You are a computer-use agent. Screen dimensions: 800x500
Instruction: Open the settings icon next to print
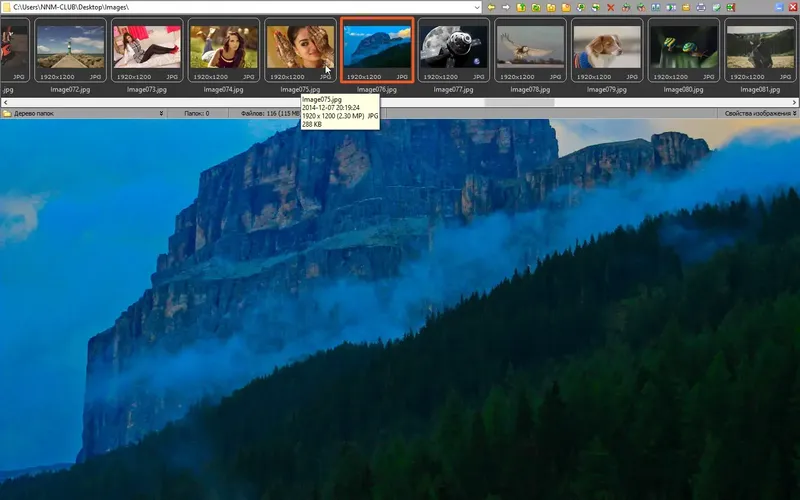(x=716, y=8)
